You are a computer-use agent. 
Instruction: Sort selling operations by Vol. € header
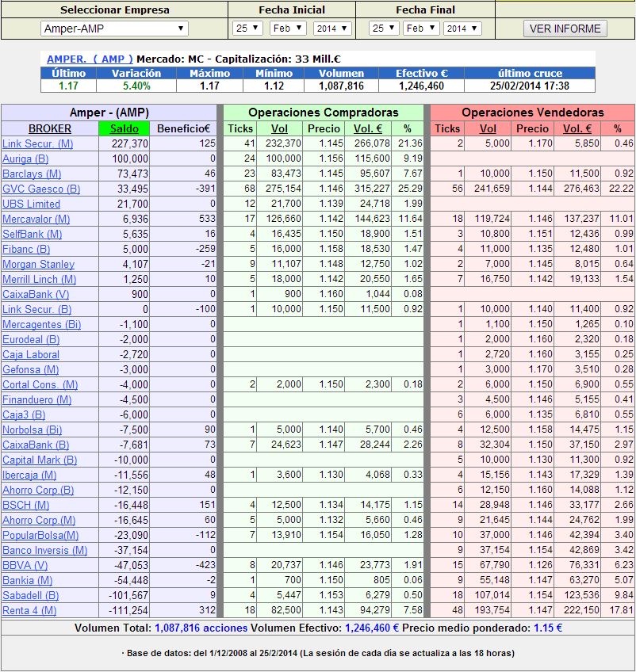pyautogui.click(x=577, y=128)
